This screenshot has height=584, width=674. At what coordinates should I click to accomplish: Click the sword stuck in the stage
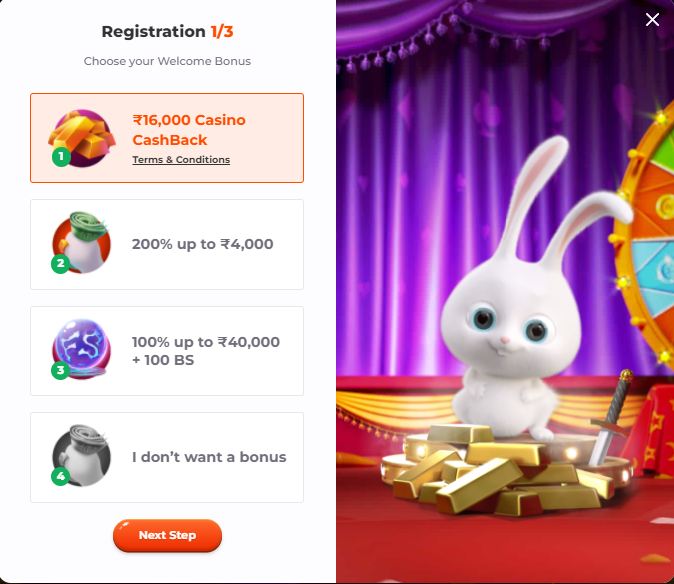[610, 419]
